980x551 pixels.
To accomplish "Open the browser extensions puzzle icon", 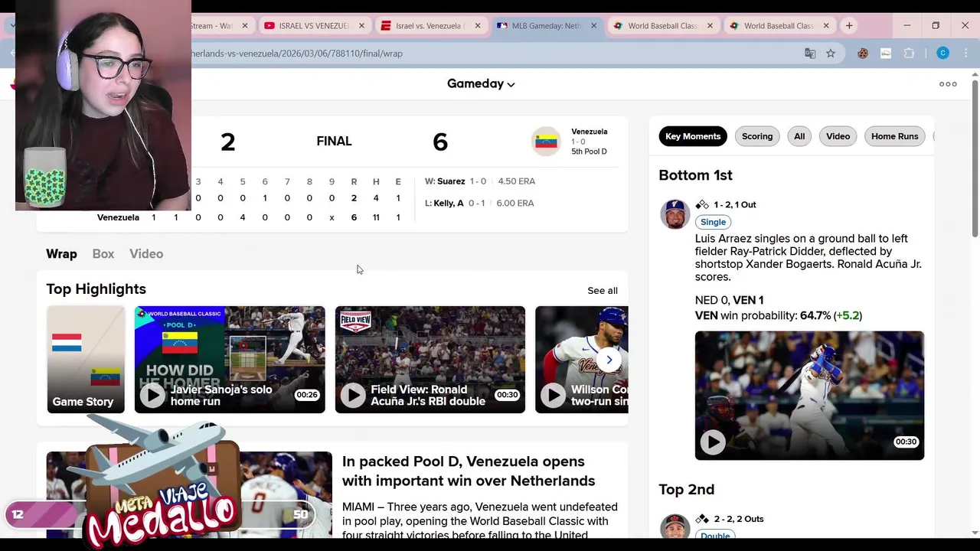I will tap(909, 54).
